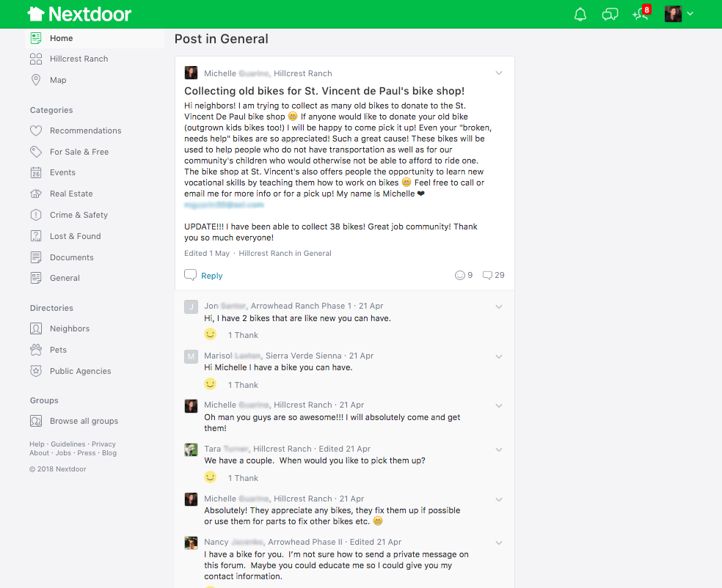Open For Sale & Free category
The height and width of the screenshot is (588, 722).
point(79,152)
